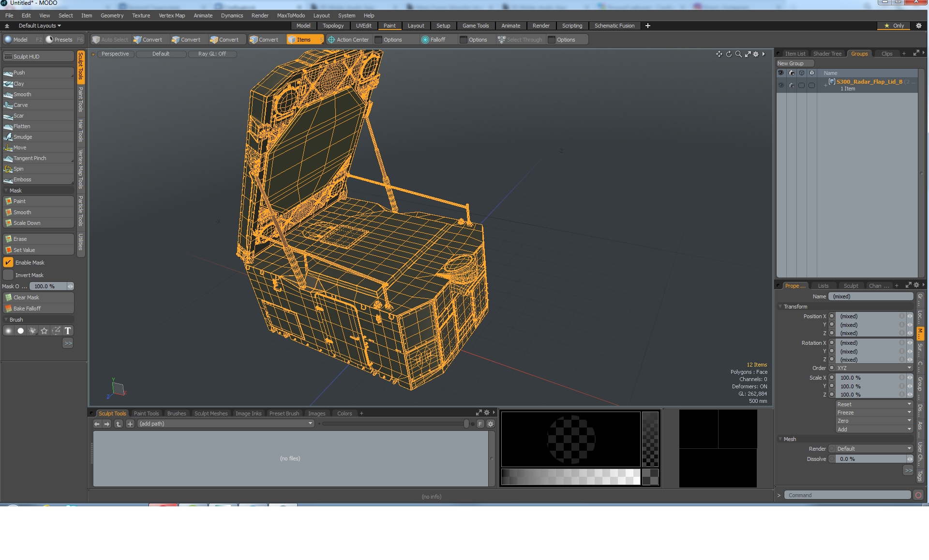This screenshot has height=560, width=929.
Task: Open the Reset transform dropdown
Action: [x=874, y=404]
